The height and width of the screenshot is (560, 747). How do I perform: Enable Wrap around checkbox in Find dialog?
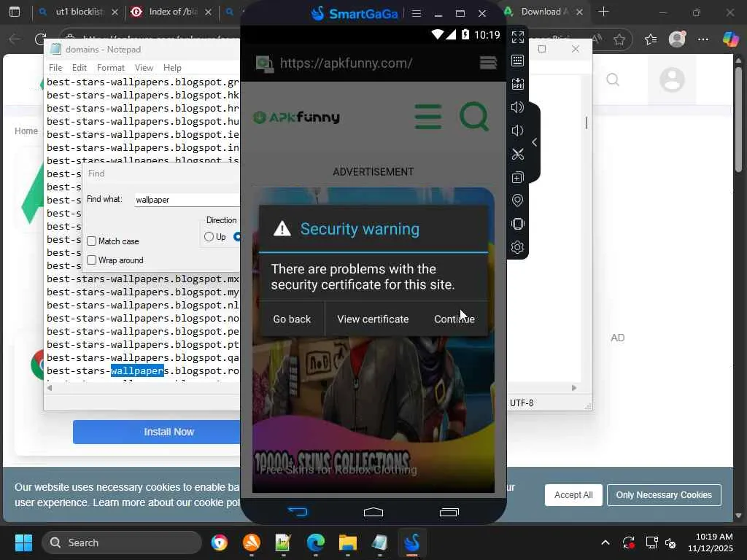click(x=91, y=260)
